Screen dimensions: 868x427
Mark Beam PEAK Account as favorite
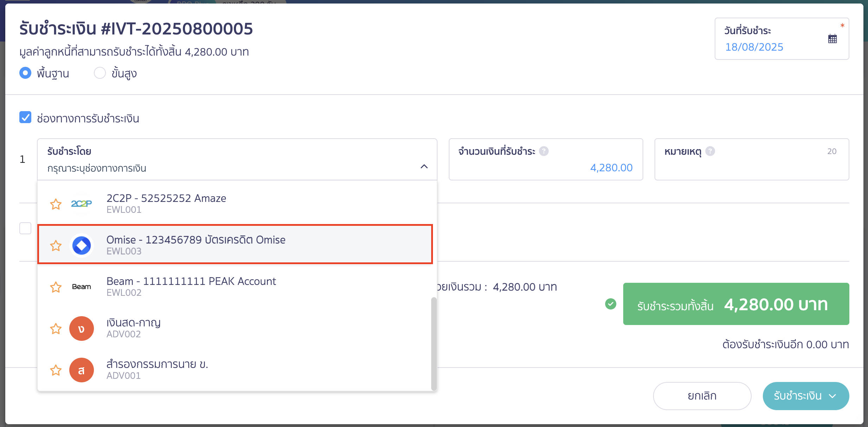coord(56,287)
